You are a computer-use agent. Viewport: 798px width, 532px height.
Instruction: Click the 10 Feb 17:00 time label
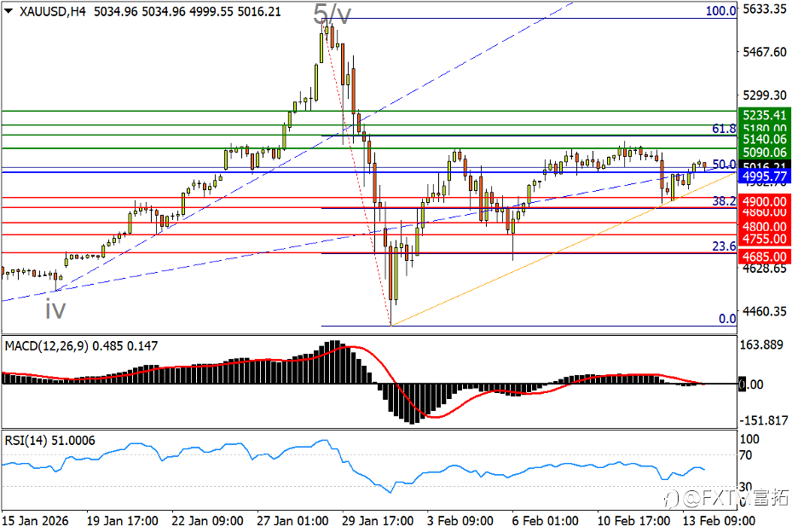tap(633, 521)
